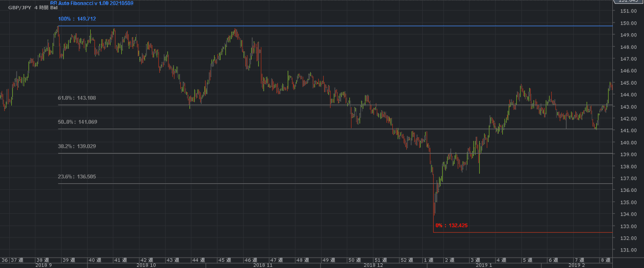Viewport: 644px width, 268px height.
Task: Select the 61.8% : 143.108 Fibonacci label
Action: click(77, 98)
